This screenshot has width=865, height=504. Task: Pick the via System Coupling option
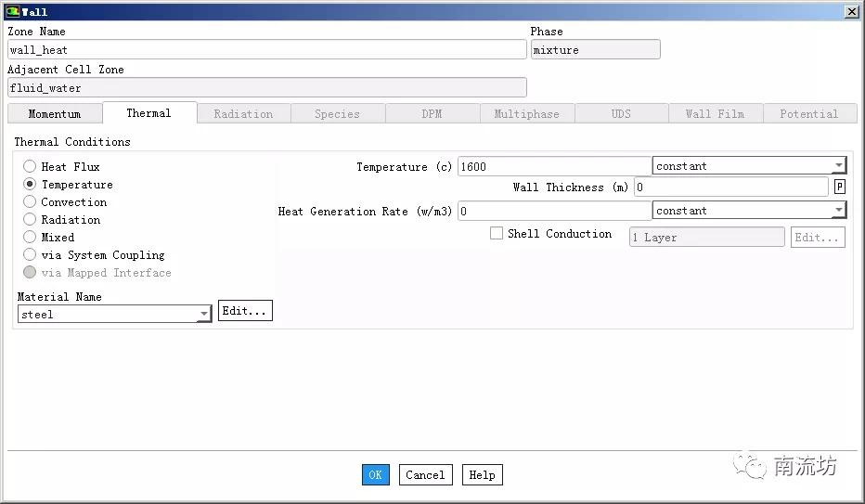pos(30,254)
